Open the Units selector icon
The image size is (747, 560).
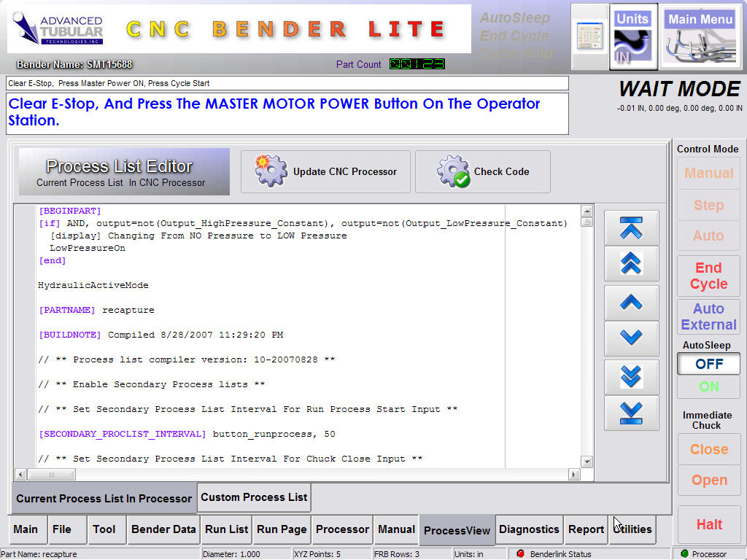click(632, 37)
